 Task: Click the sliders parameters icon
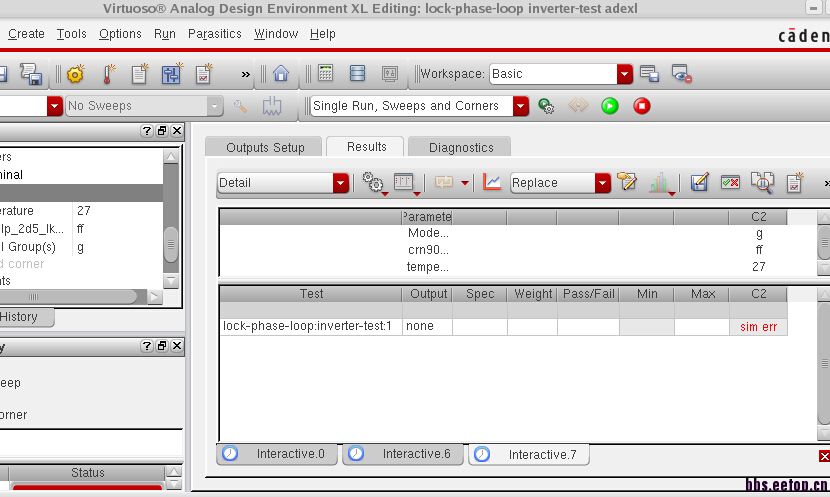[x=172, y=74]
